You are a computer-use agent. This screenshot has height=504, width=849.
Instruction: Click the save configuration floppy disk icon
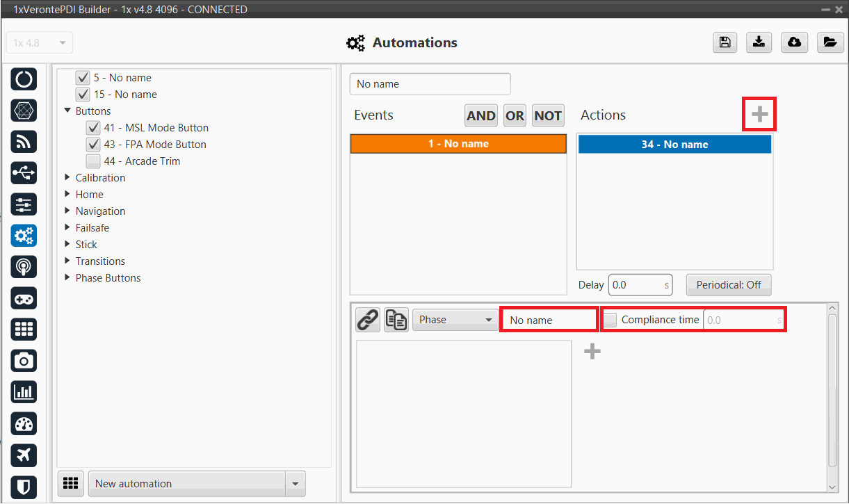click(x=725, y=42)
